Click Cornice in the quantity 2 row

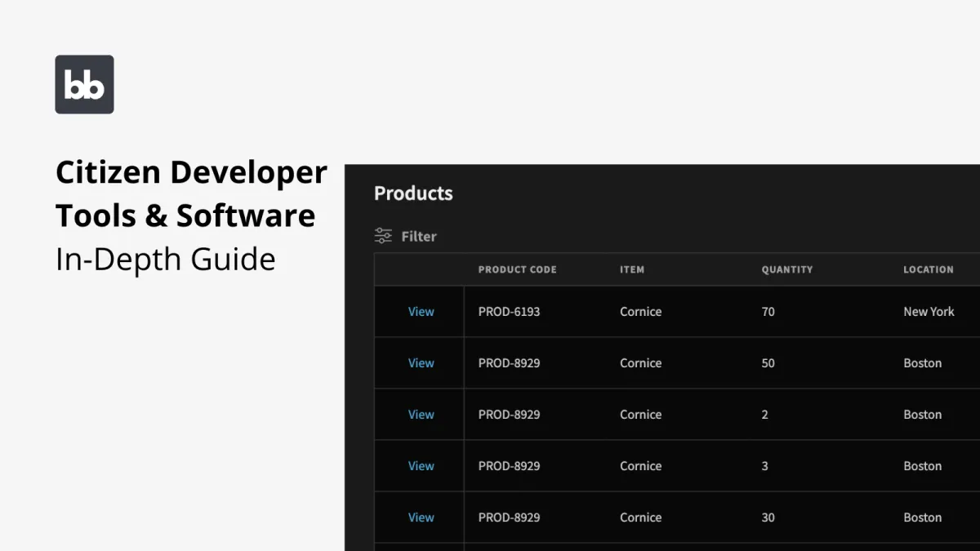click(x=641, y=414)
